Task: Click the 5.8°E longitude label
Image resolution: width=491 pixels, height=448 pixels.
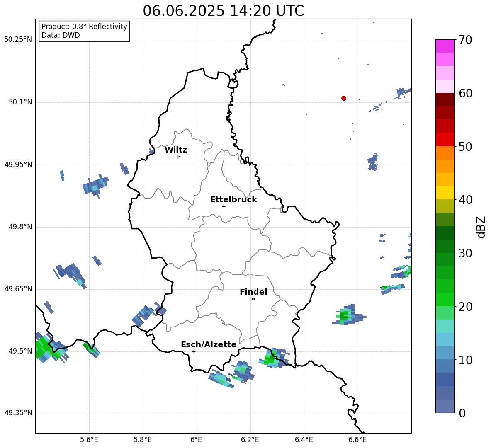Action: point(143,440)
